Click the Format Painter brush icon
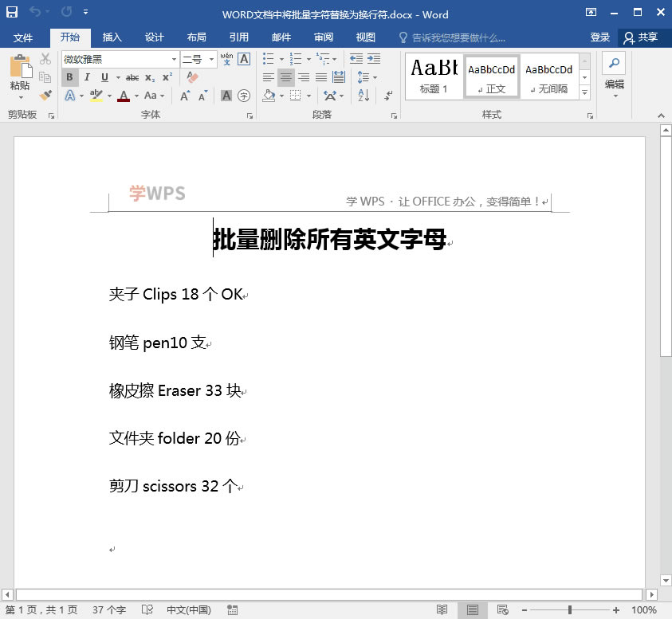Image resolution: width=672 pixels, height=619 pixels. pyautogui.click(x=45, y=96)
